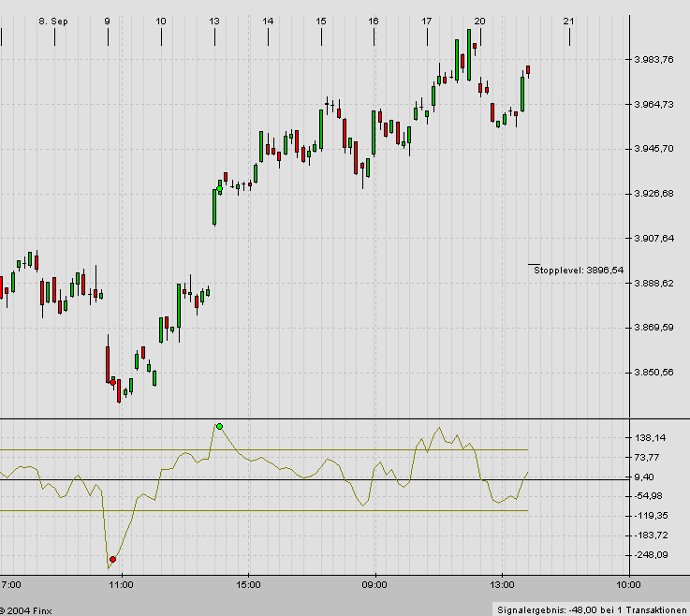Select the last red candle on the right
690x616 pixels.
pos(528,70)
